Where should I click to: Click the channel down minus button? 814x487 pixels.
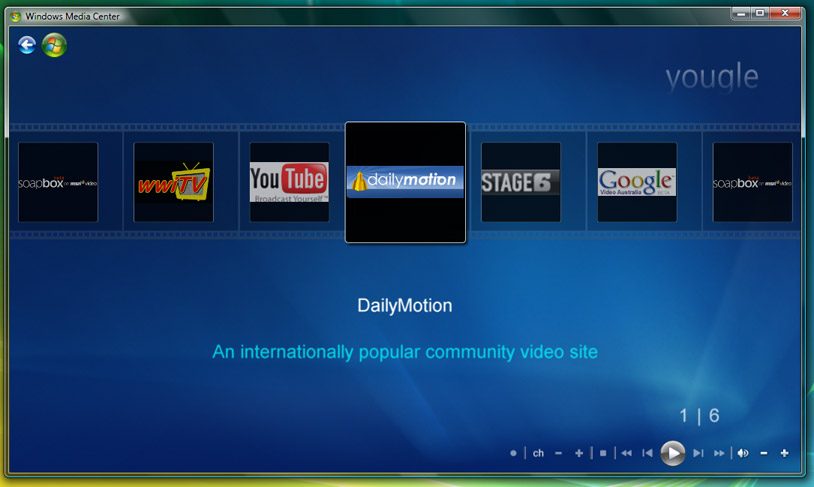pyautogui.click(x=559, y=453)
